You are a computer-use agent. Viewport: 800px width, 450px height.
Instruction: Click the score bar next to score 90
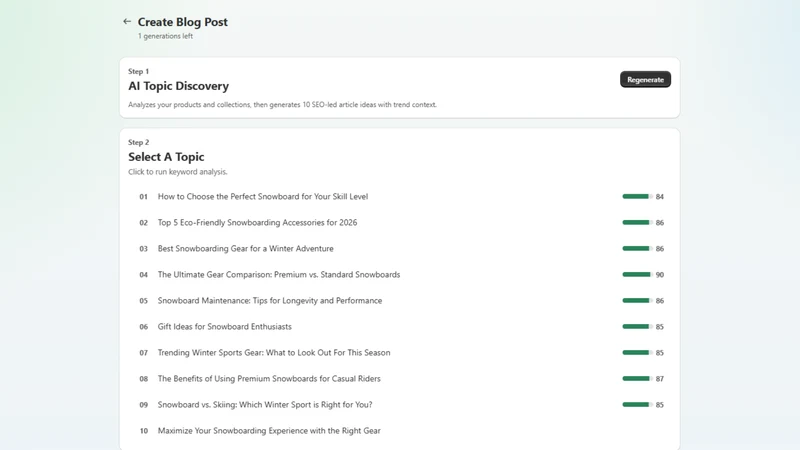pos(637,274)
